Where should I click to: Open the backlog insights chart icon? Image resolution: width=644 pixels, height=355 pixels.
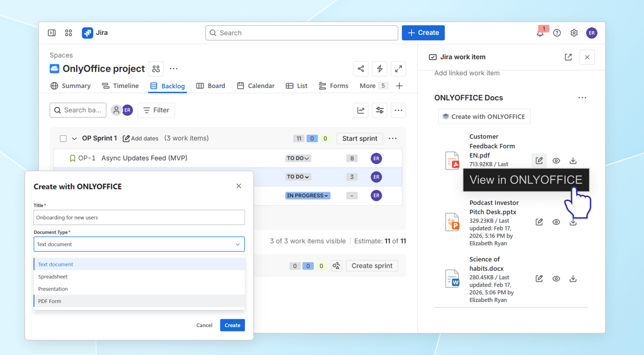tap(360, 110)
